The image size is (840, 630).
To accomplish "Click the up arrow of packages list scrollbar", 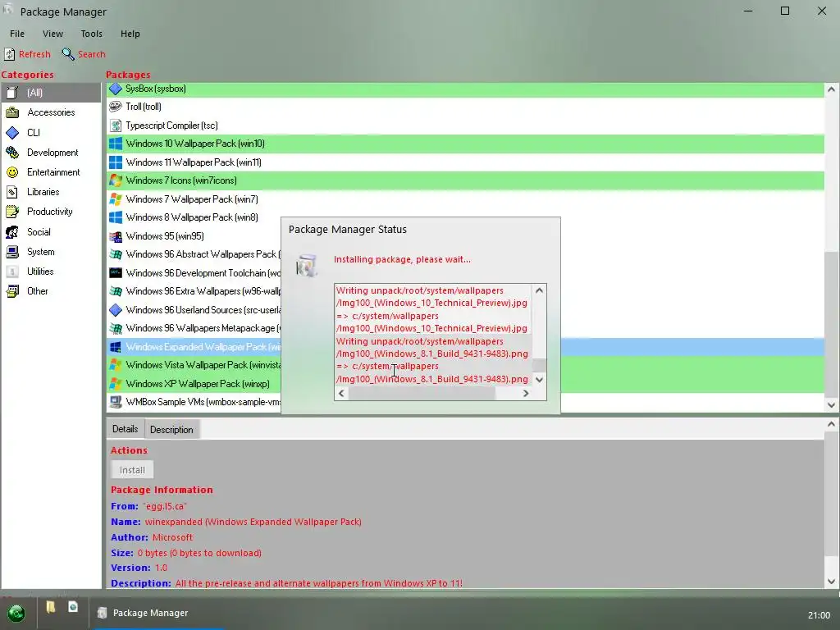I will click(x=832, y=89).
